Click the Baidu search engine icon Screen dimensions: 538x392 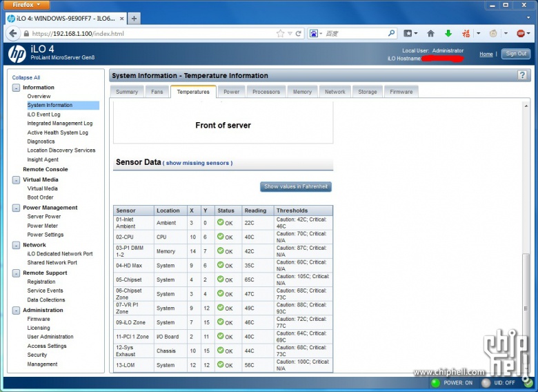314,33
